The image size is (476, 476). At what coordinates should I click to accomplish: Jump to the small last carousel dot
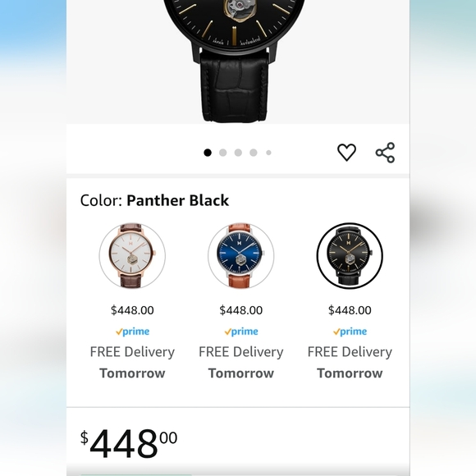pos(268,153)
